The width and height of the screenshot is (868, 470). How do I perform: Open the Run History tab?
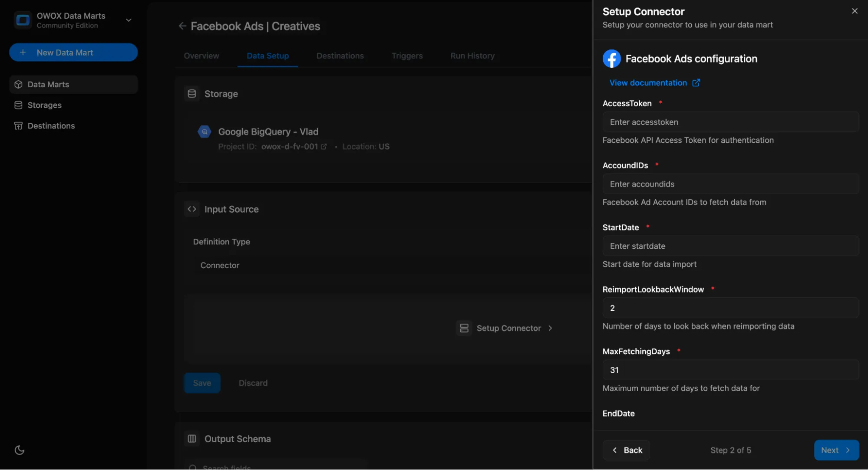click(472, 56)
